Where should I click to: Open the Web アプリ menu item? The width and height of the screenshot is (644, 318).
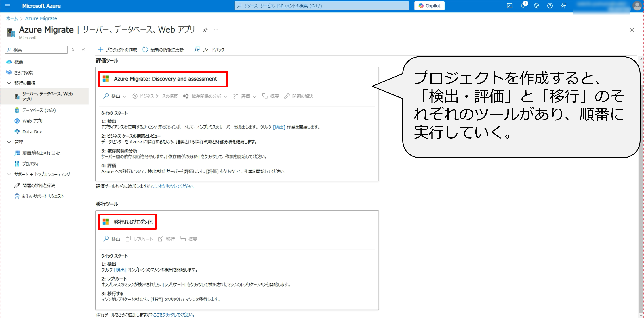point(33,121)
